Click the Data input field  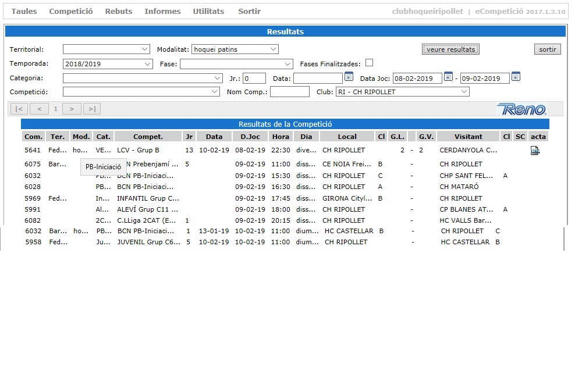(x=318, y=79)
